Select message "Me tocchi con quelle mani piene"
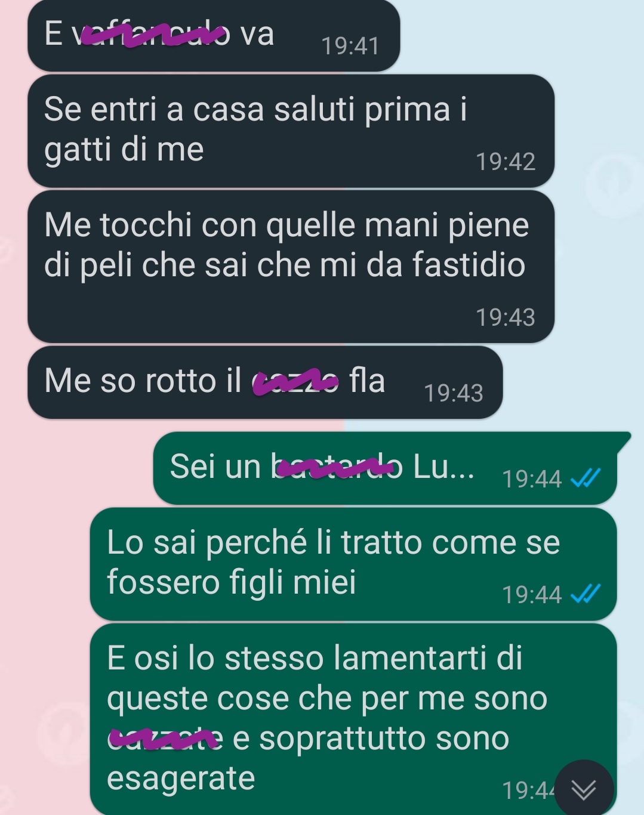The image size is (644, 815). coord(291,267)
